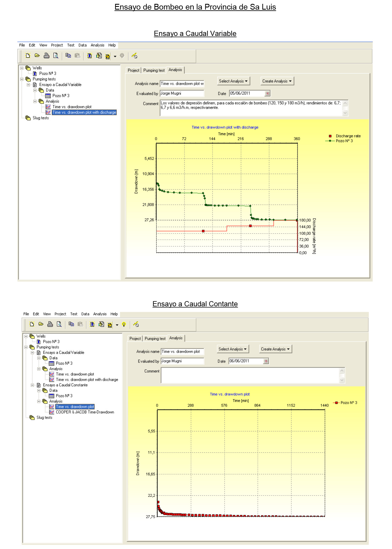Select 'Time vs. drawdown plot with discharge' in lower tree
This screenshot has height=549, width=392.
87,380
